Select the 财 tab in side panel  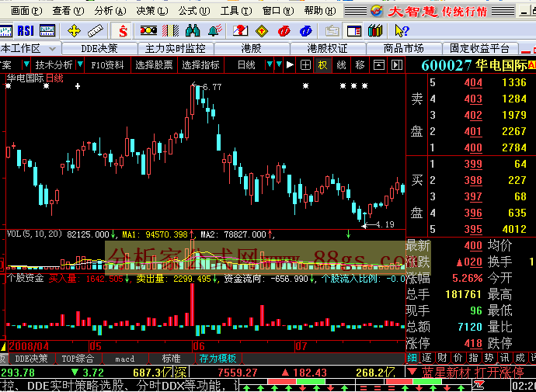[443, 358]
